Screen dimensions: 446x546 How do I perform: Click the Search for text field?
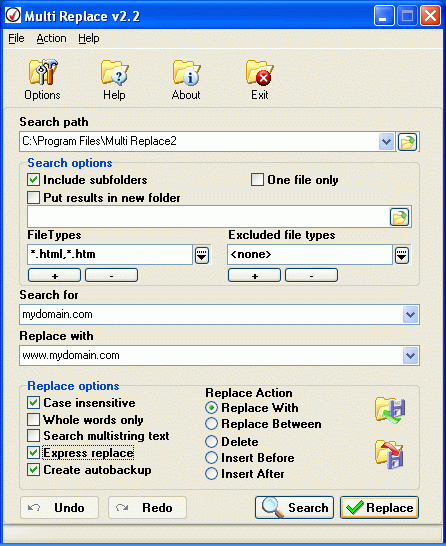[211, 314]
